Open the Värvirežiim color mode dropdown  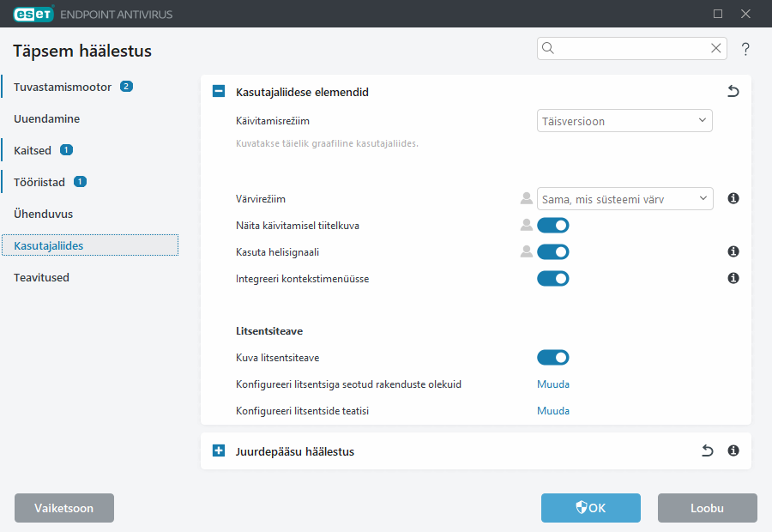point(624,199)
